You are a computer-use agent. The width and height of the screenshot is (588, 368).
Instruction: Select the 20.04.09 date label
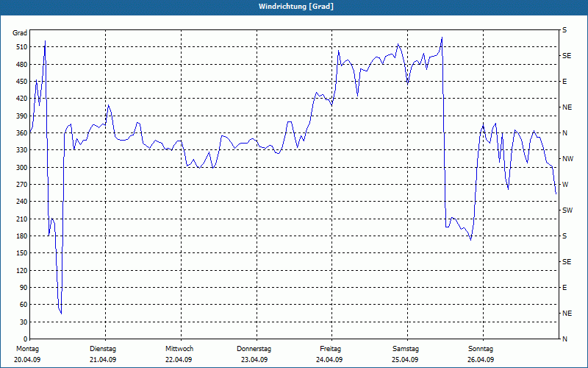[27, 360]
